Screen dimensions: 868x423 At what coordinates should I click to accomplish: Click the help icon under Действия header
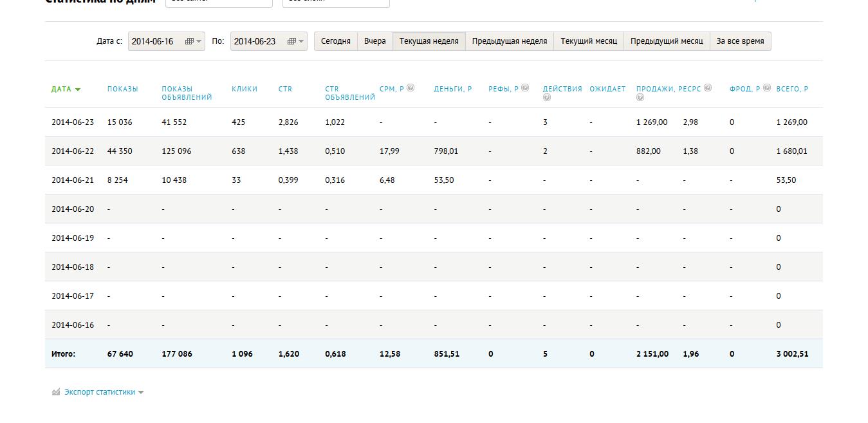pyautogui.click(x=546, y=98)
